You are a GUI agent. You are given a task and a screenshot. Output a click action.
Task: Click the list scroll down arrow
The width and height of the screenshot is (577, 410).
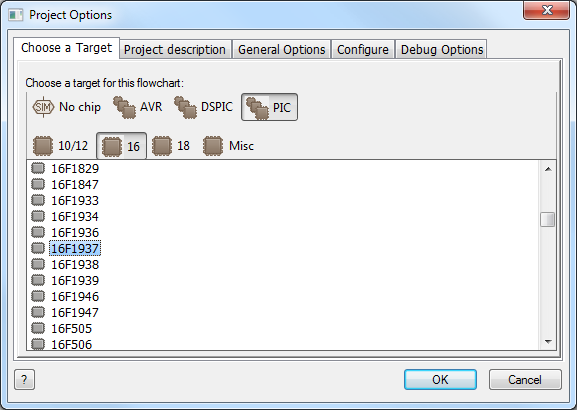pyautogui.click(x=548, y=342)
